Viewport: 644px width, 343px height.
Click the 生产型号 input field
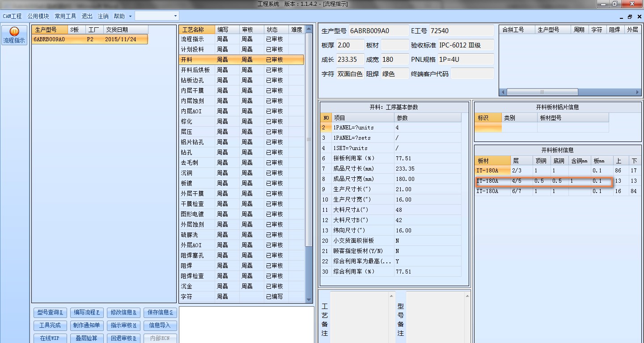pos(378,31)
